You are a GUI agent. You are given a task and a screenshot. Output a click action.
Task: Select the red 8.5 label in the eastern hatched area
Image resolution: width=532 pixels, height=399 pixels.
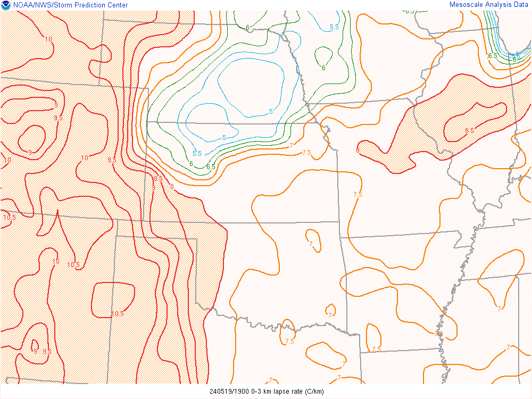(x=469, y=131)
